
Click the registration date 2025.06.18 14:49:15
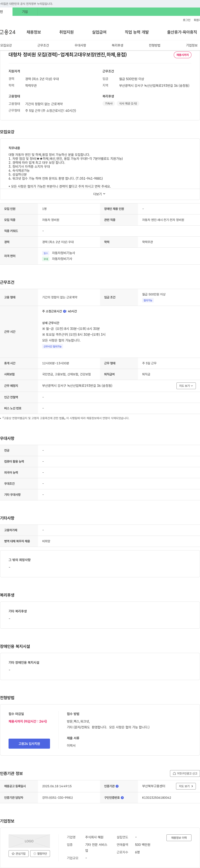[x=57, y=786]
